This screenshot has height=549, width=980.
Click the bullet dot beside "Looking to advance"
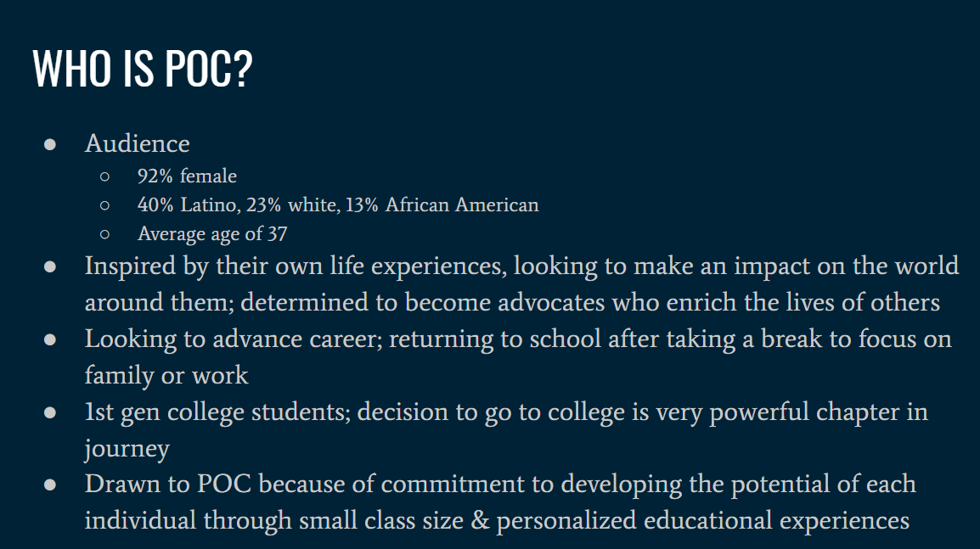[50, 340]
